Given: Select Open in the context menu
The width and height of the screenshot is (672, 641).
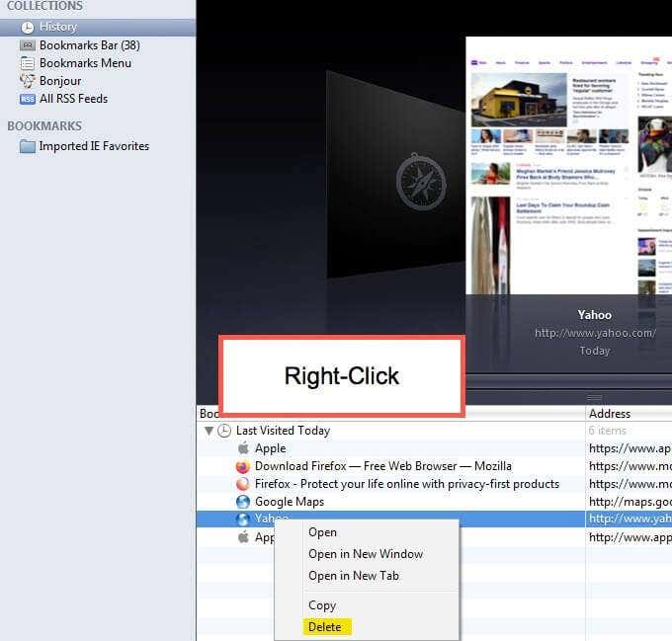Looking at the screenshot, I should (x=322, y=532).
